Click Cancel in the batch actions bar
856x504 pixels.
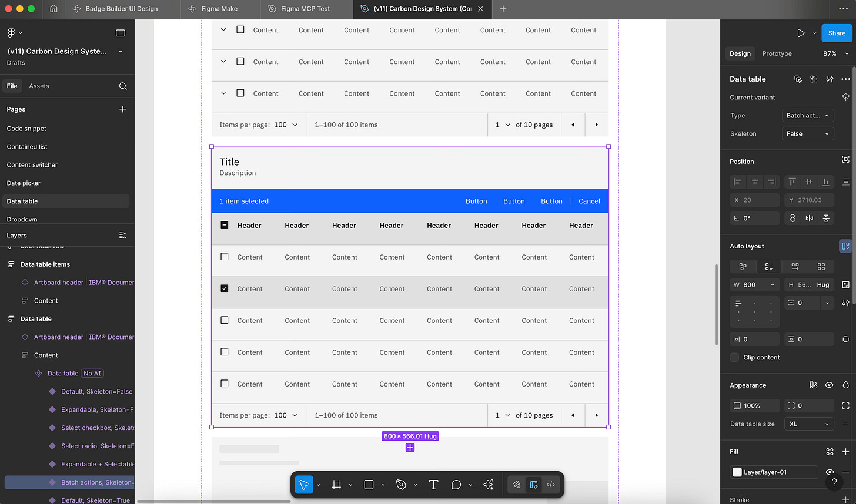[x=589, y=201]
